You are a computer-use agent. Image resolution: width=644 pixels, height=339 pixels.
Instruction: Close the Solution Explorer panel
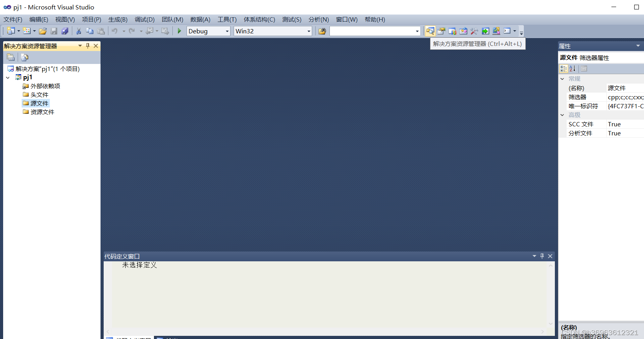(x=96, y=46)
